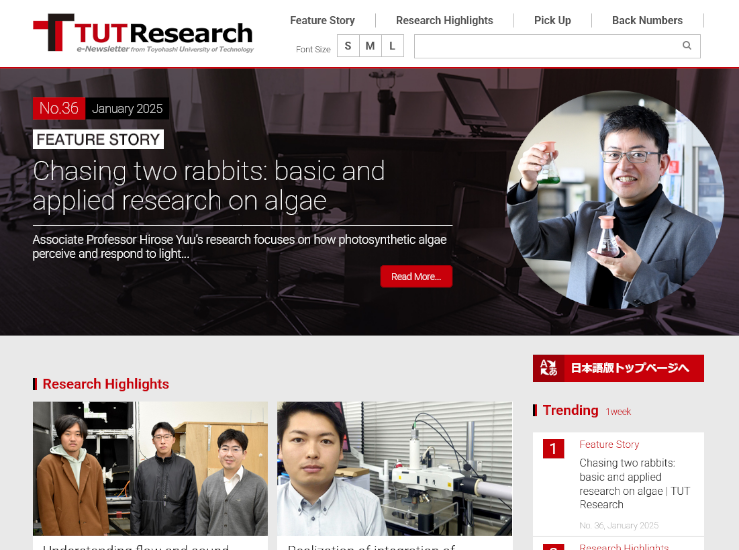Go to the Pick Up section
This screenshot has height=550, width=739.
552,20
